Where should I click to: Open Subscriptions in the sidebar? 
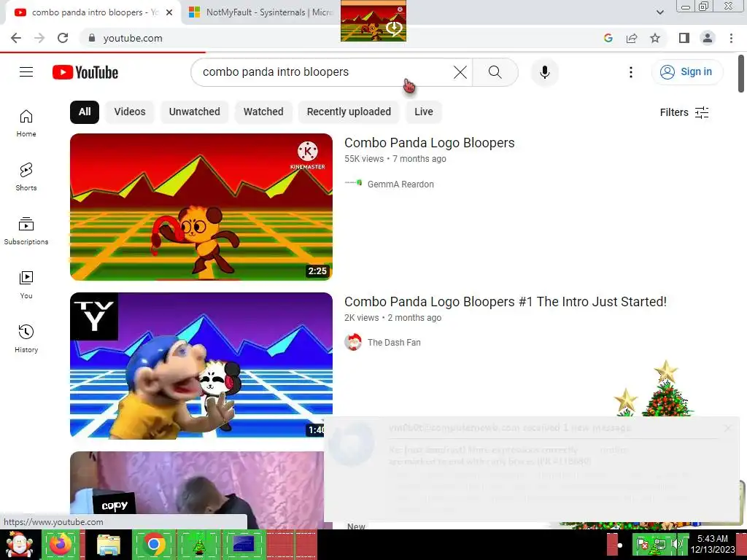pos(26,231)
